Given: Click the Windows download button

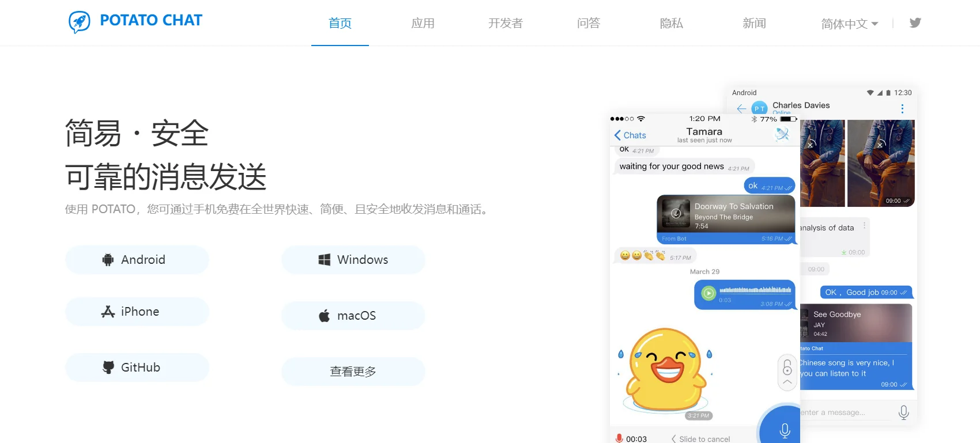Looking at the screenshot, I should 353,260.
